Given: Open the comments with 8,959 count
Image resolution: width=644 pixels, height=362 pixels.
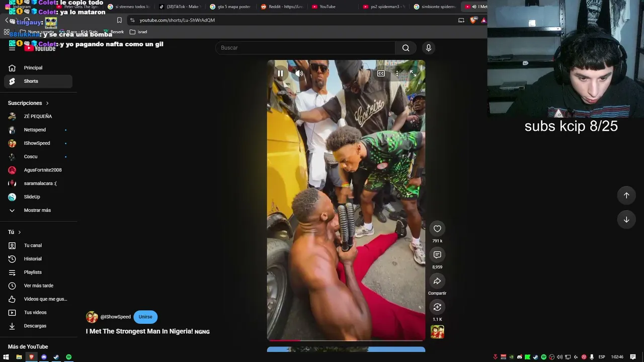Looking at the screenshot, I should tap(437, 255).
